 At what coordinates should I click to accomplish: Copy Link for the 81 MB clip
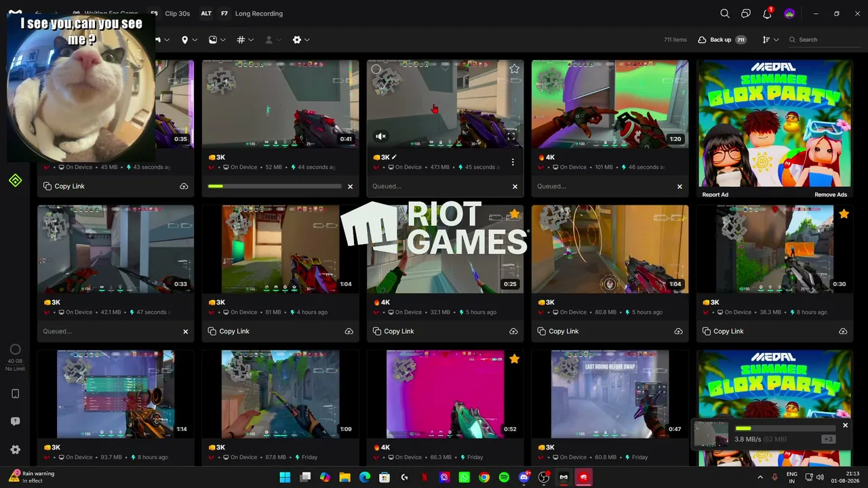tap(229, 331)
